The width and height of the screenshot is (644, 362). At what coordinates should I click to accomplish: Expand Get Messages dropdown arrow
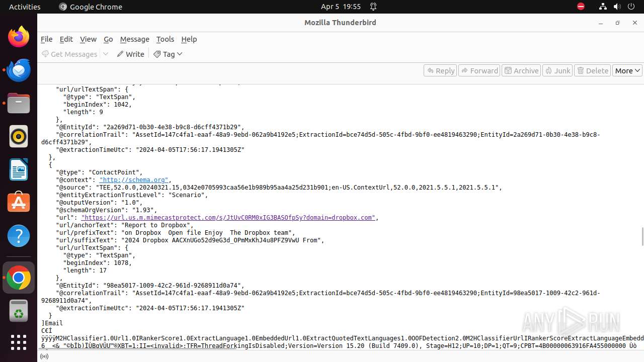click(x=106, y=54)
